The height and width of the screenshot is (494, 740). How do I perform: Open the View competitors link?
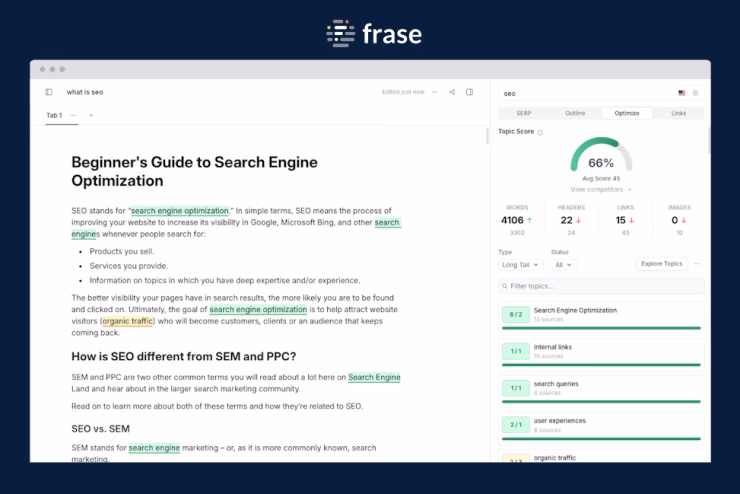[x=601, y=189]
